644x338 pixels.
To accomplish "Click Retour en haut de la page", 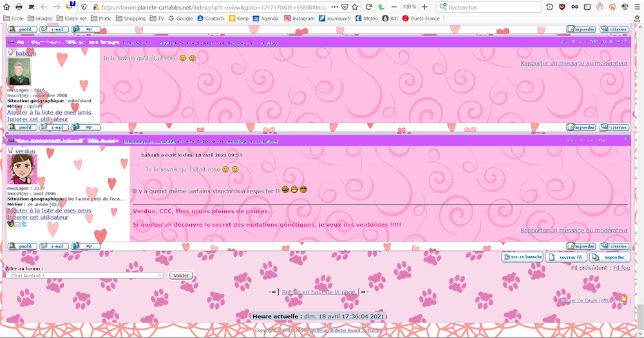I will pos(318,292).
